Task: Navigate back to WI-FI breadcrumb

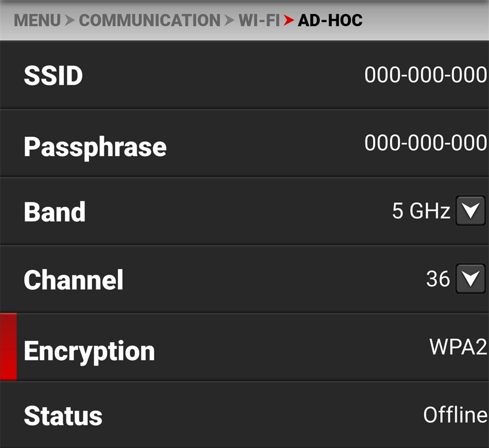Action: pyautogui.click(x=259, y=21)
